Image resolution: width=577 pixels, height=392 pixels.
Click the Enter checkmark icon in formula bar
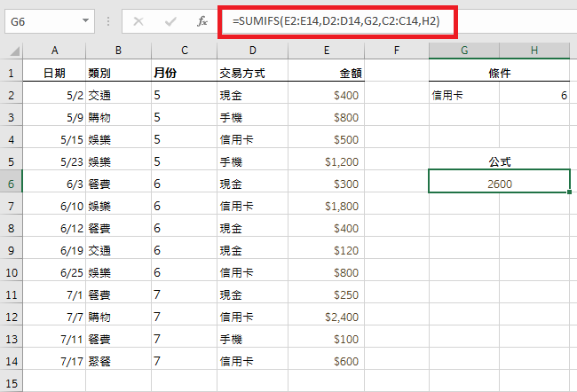tap(170, 20)
